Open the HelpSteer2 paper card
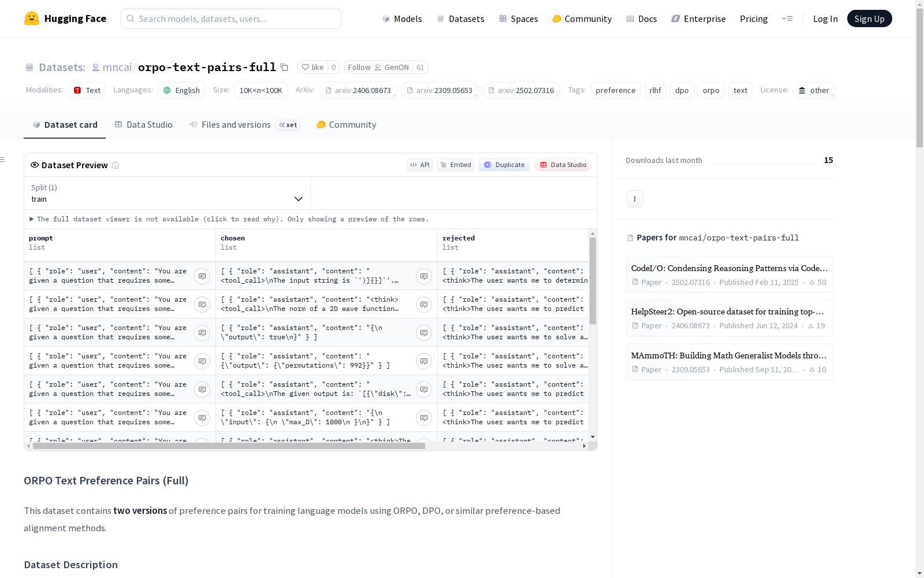 pyautogui.click(x=729, y=318)
